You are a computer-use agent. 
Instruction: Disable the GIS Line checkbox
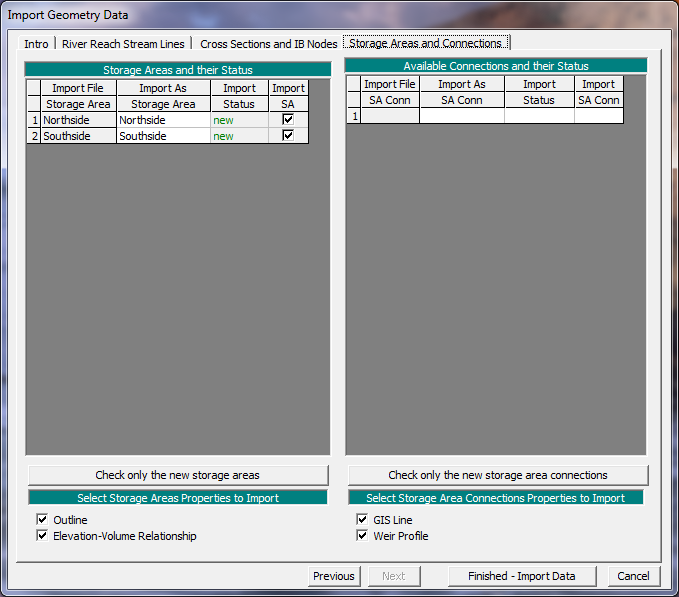[362, 520]
